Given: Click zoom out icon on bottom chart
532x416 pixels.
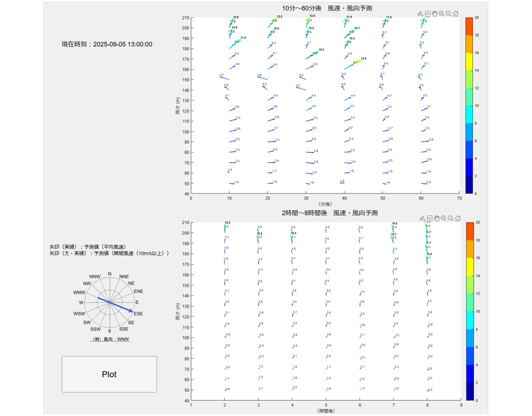Looking at the screenshot, I should (449, 218).
